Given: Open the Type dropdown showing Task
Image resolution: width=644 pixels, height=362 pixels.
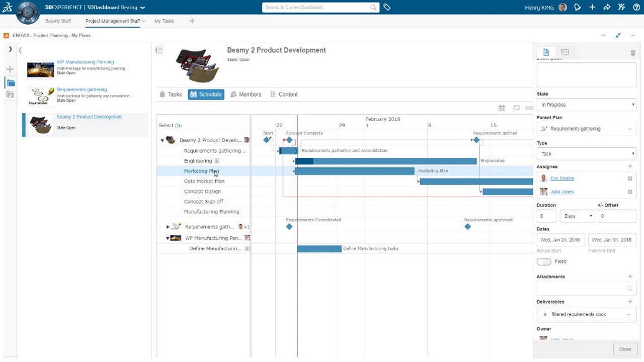Looking at the screenshot, I should (x=587, y=154).
